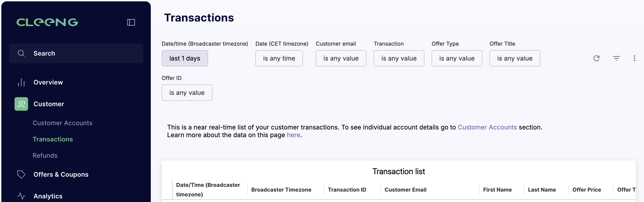Click the 'here' learn more link
Screen dimensions: 644x202
tap(293, 135)
